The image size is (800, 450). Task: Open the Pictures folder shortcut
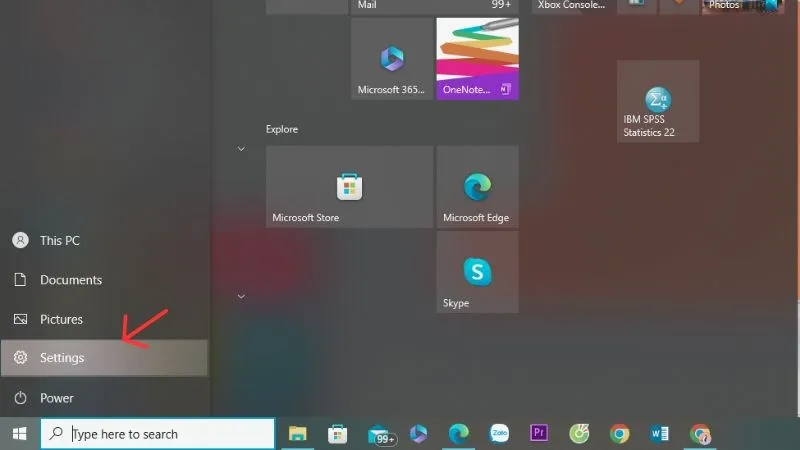point(61,320)
